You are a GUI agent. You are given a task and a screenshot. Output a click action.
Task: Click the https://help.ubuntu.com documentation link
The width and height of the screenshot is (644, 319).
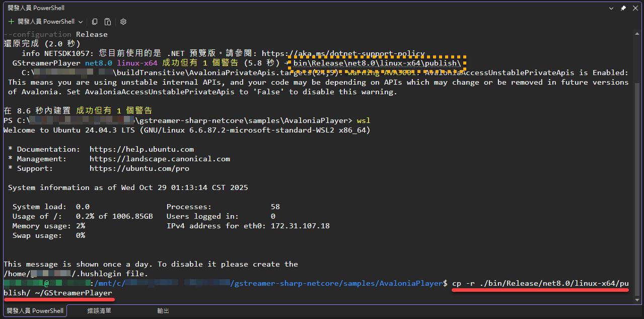[x=141, y=149]
